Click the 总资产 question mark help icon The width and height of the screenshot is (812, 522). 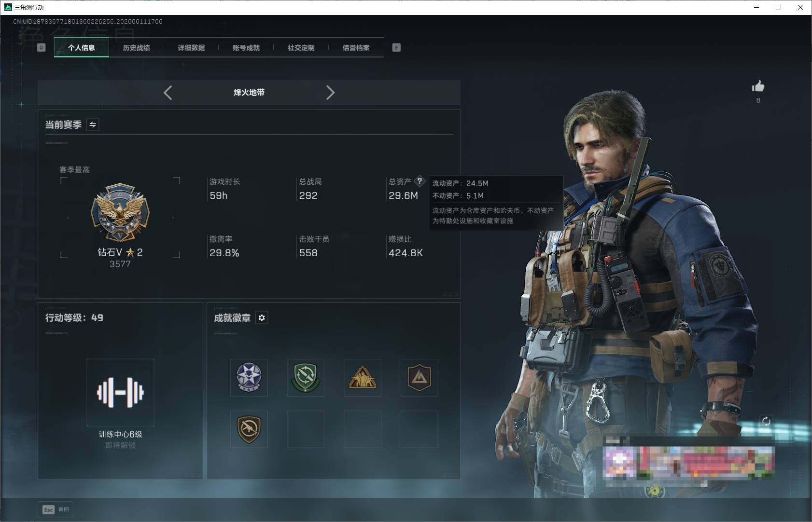click(420, 181)
